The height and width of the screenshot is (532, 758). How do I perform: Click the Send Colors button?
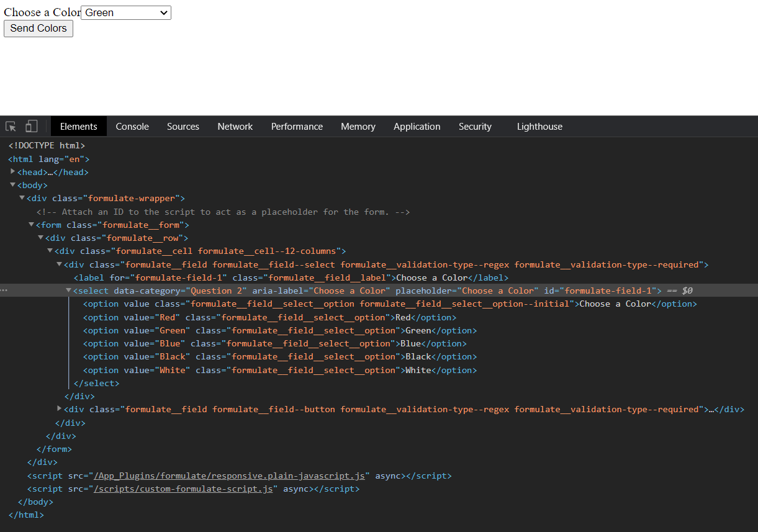[38, 29]
